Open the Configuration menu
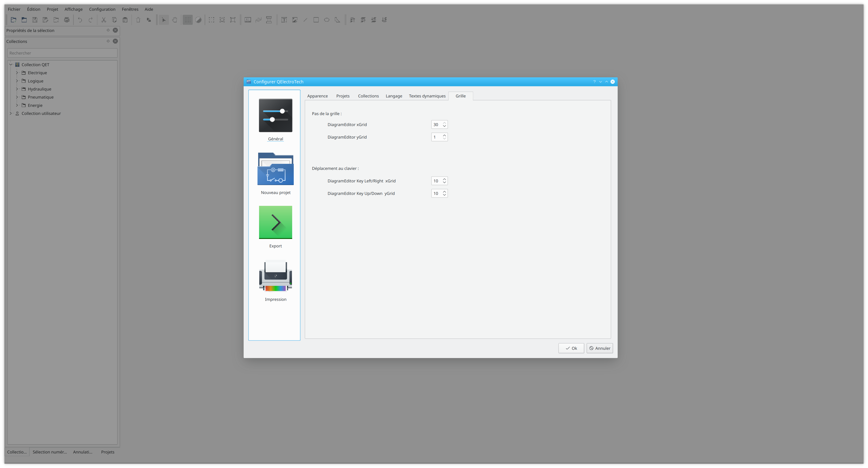Viewport: 868px width, 468px height. (102, 9)
